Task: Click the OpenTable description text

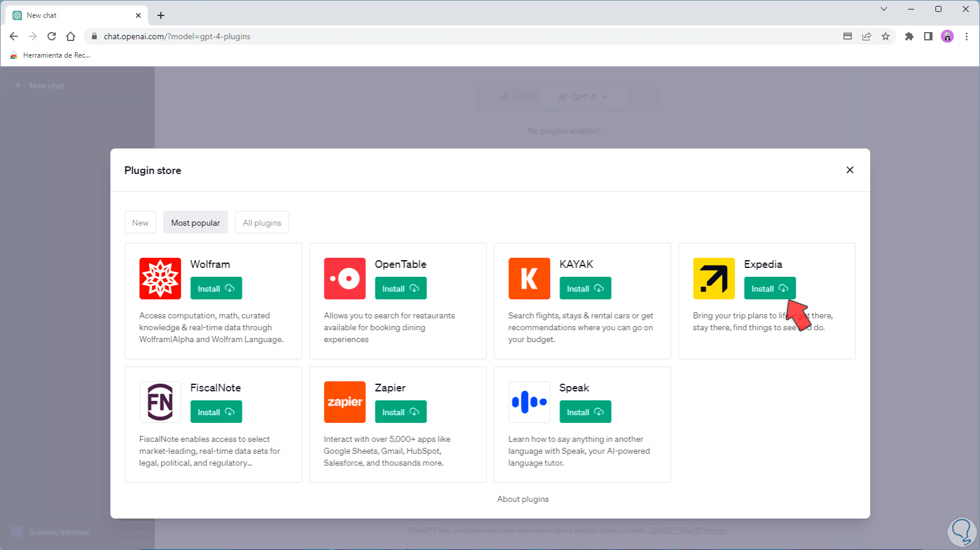Action: click(390, 328)
